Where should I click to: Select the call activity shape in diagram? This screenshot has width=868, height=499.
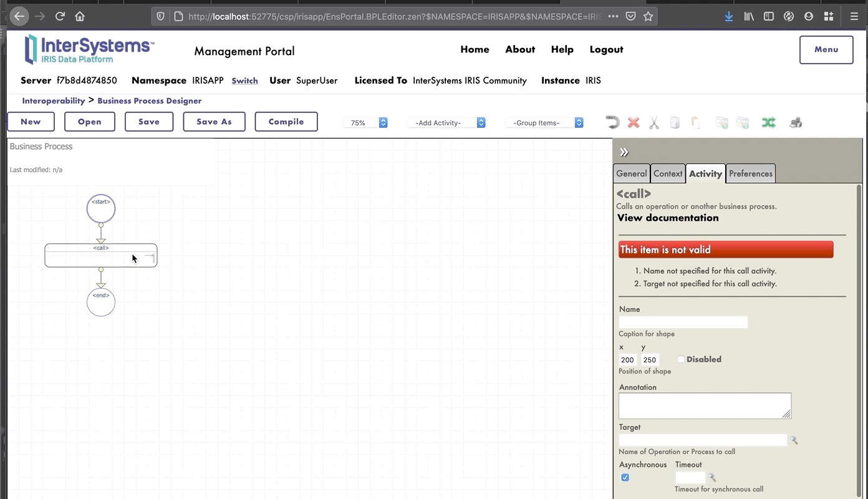pos(100,256)
